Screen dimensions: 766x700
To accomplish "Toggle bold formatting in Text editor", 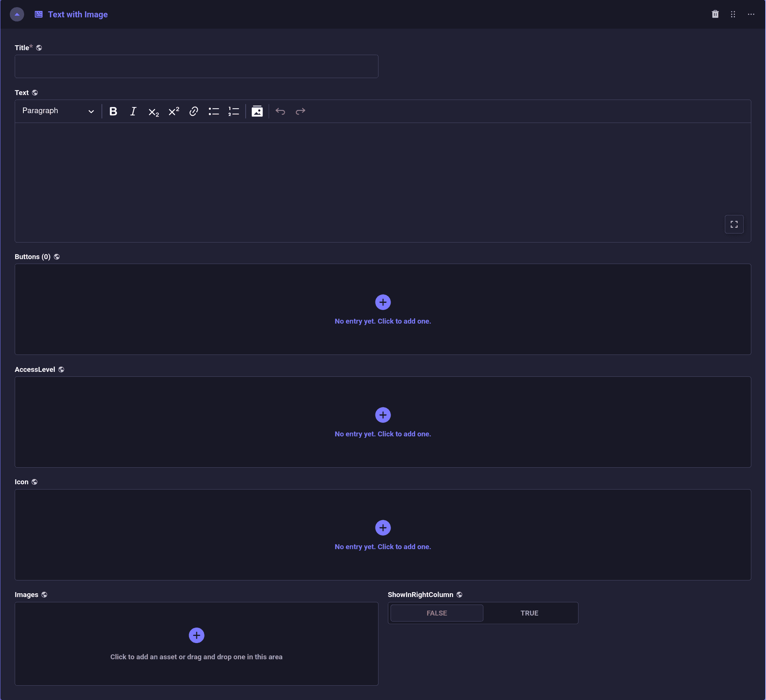I will click(x=113, y=111).
